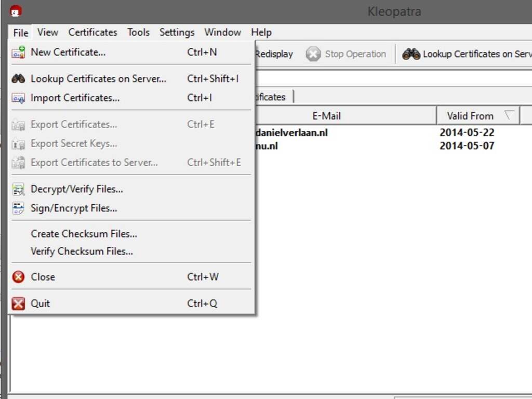Select Verify Checksum Files... menu entry
532x399 pixels.
pyautogui.click(x=131, y=251)
